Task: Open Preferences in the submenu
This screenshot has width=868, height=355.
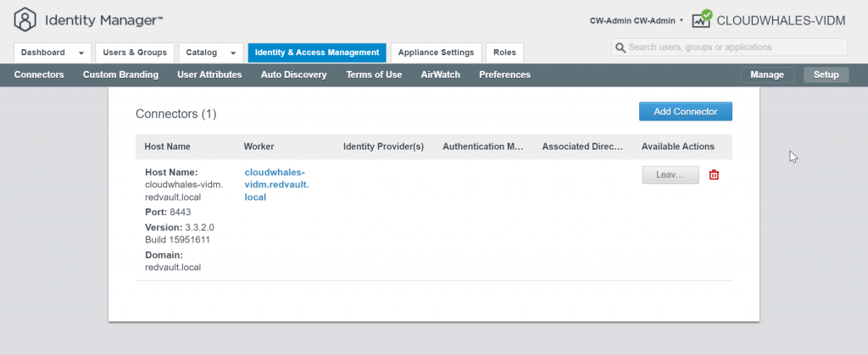Action: tap(505, 75)
